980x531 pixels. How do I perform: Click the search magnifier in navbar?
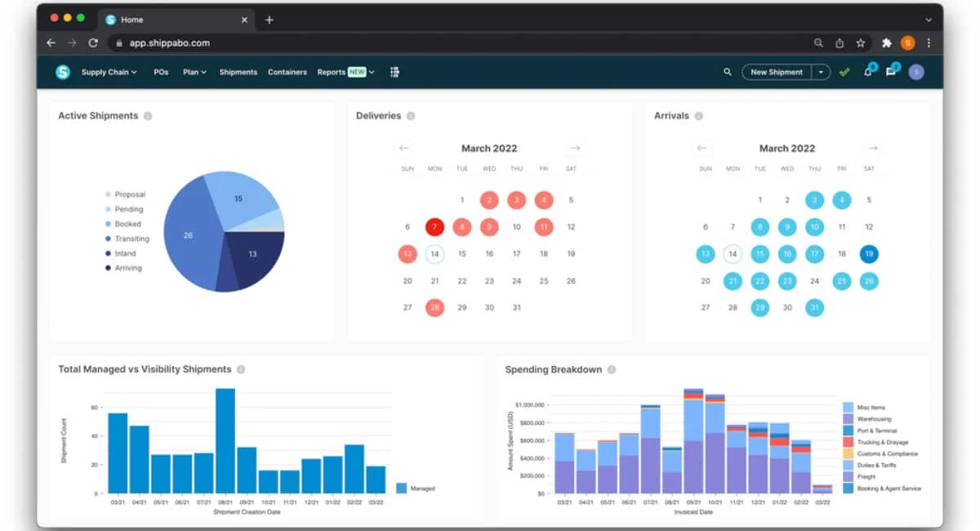tap(728, 72)
